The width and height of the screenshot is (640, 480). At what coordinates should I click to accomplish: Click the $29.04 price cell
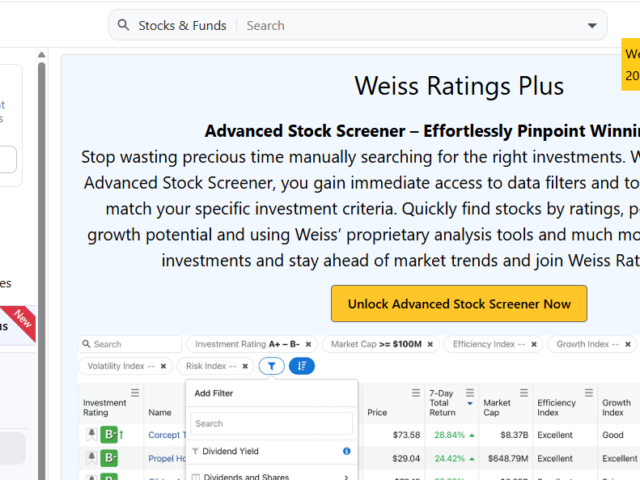[406, 458]
